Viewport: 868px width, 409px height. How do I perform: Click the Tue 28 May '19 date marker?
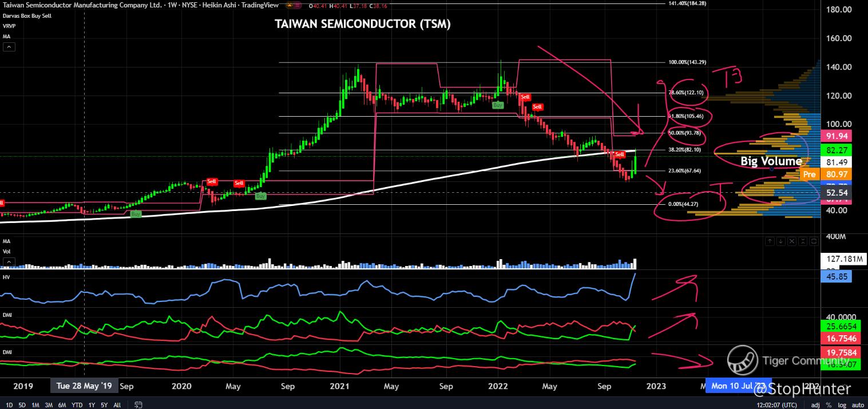(84, 386)
